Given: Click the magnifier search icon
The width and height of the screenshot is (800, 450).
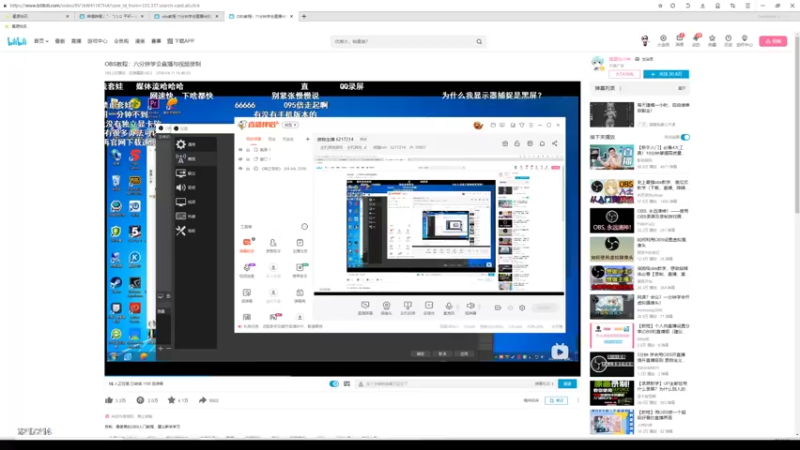Looking at the screenshot, I should pos(479,42).
